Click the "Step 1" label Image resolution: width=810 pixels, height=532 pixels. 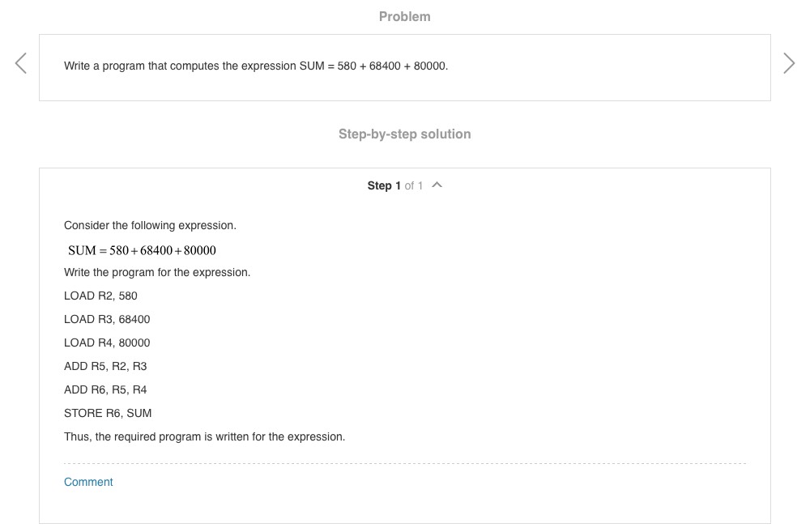click(384, 185)
